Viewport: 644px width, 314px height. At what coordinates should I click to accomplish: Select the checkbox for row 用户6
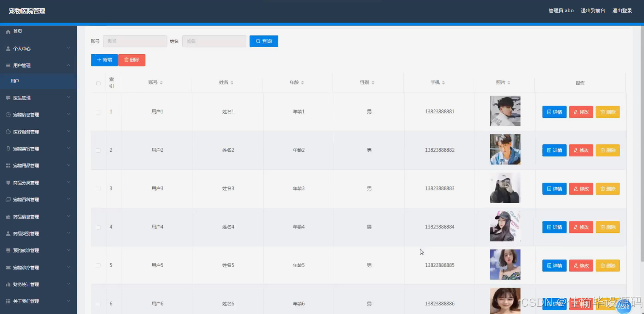coord(98,304)
